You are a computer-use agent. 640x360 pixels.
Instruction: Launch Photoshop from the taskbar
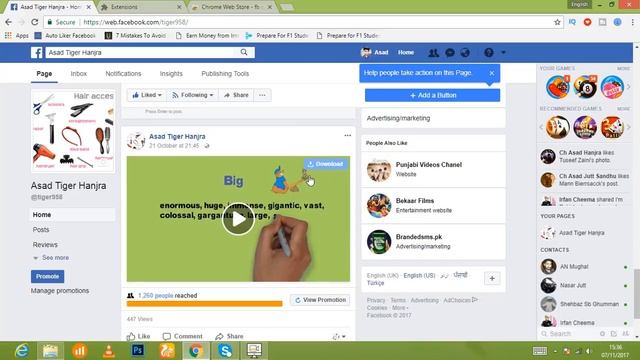(x=138, y=351)
